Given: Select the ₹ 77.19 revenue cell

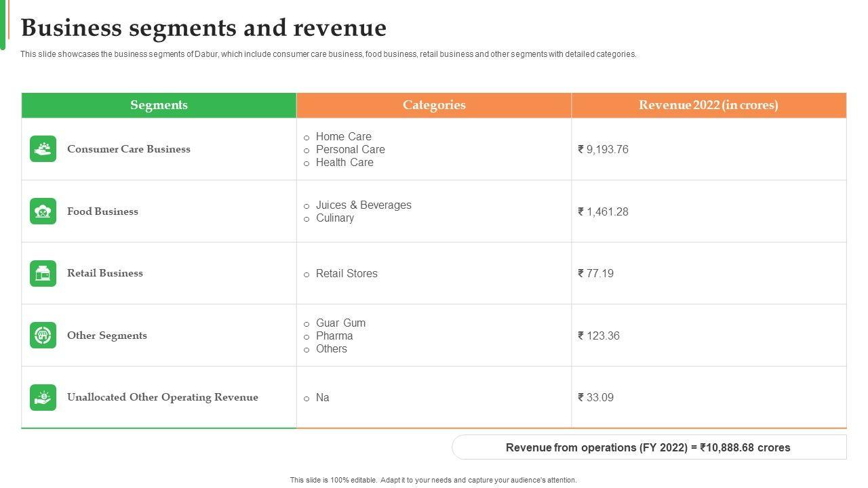Looking at the screenshot, I should (595, 273).
